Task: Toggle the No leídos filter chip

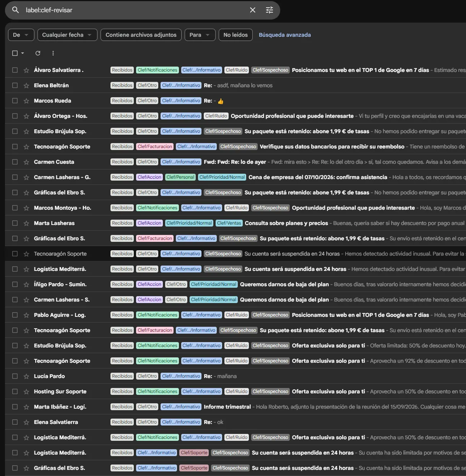Action: [235, 35]
